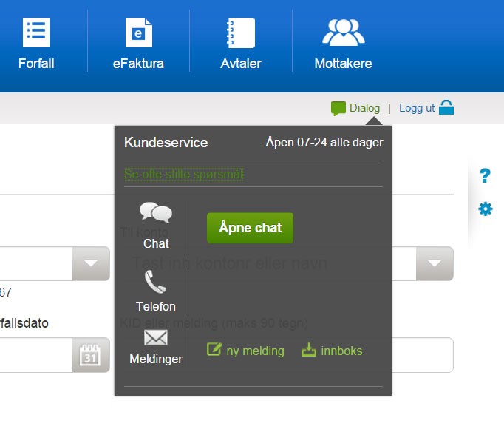Select the Chat bubbles option
The image size is (504, 429).
pos(156,214)
